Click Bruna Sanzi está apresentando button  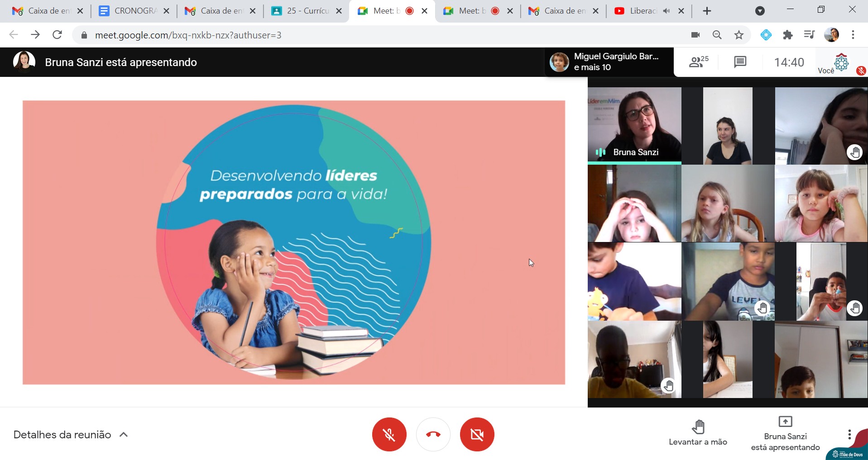[785, 434]
